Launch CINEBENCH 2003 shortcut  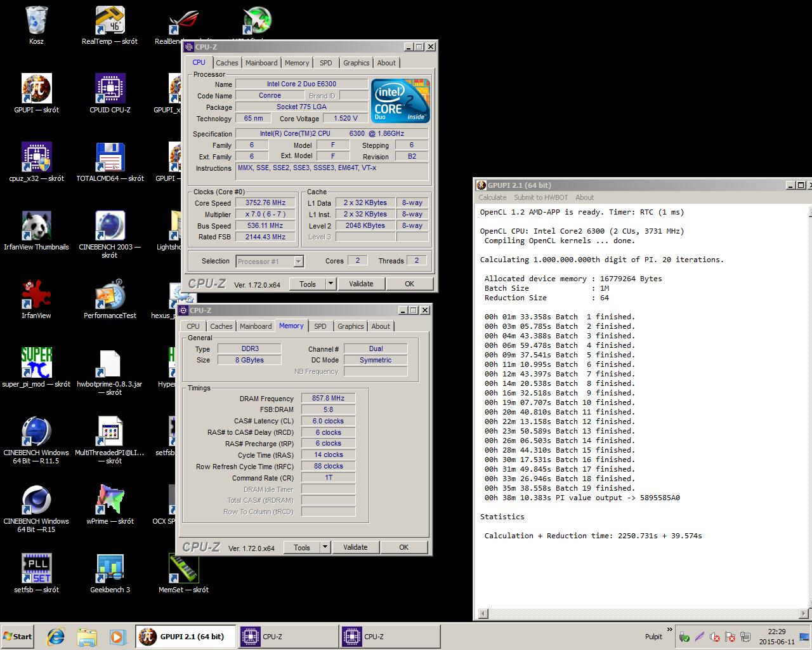(x=110, y=235)
